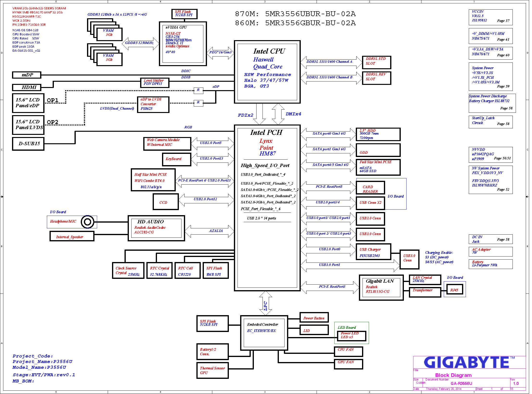Select the VCCIN VR12.5 ISL95812 box
The image size is (532, 394).
(491, 17)
